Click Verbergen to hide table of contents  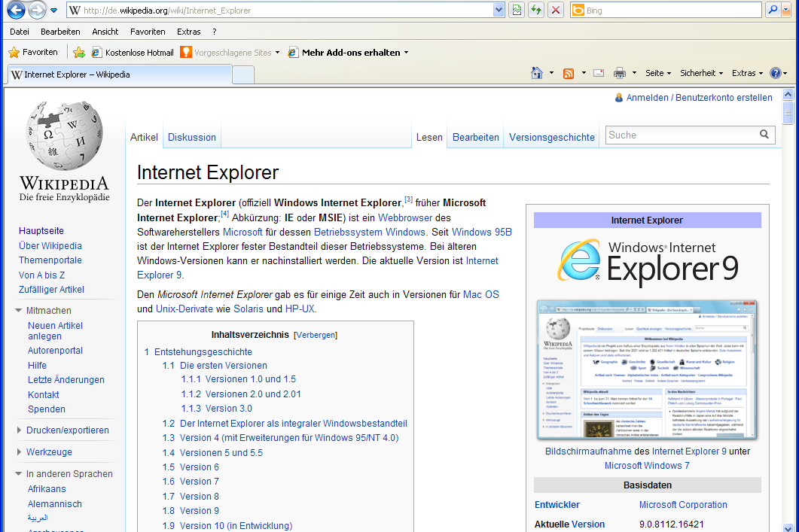pyautogui.click(x=316, y=335)
